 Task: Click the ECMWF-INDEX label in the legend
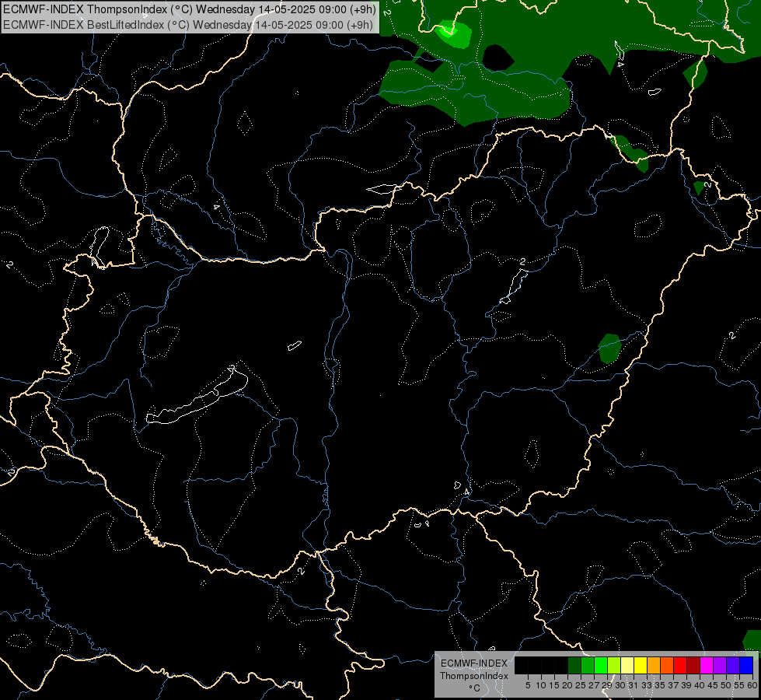point(473,663)
